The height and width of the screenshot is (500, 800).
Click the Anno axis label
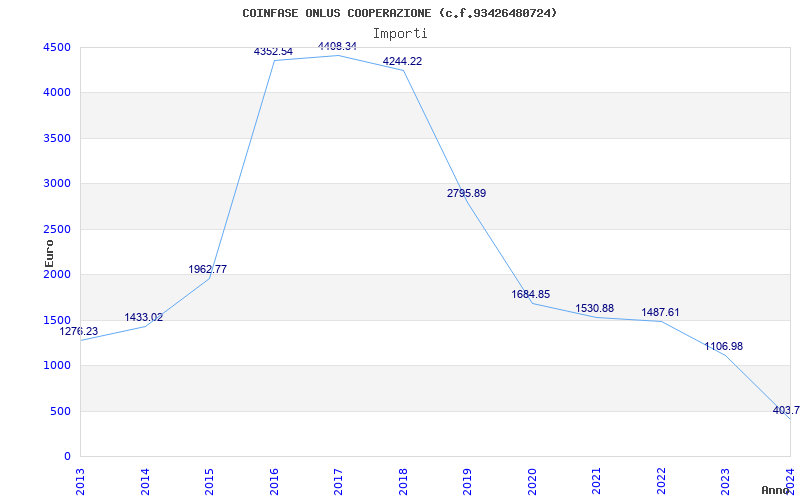click(776, 490)
